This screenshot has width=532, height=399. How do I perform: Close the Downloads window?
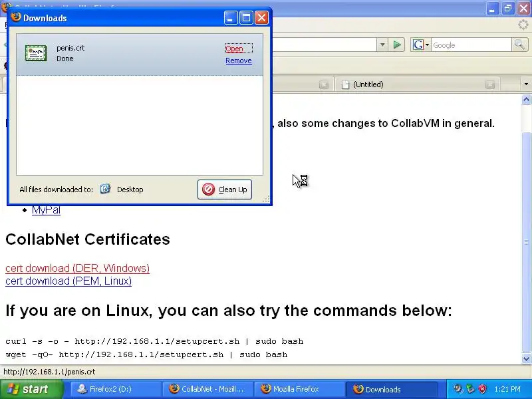point(261,18)
